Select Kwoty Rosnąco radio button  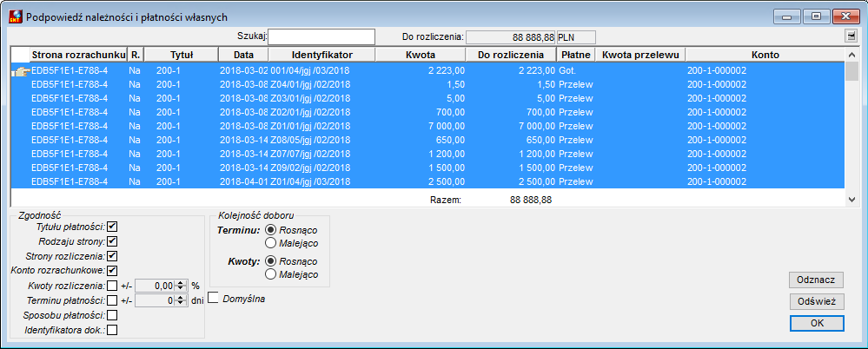[x=271, y=261]
